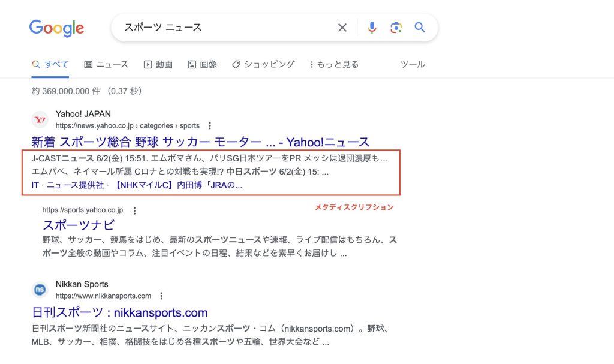Switch to the 動画 tab
The image size is (614, 364).
tap(158, 64)
